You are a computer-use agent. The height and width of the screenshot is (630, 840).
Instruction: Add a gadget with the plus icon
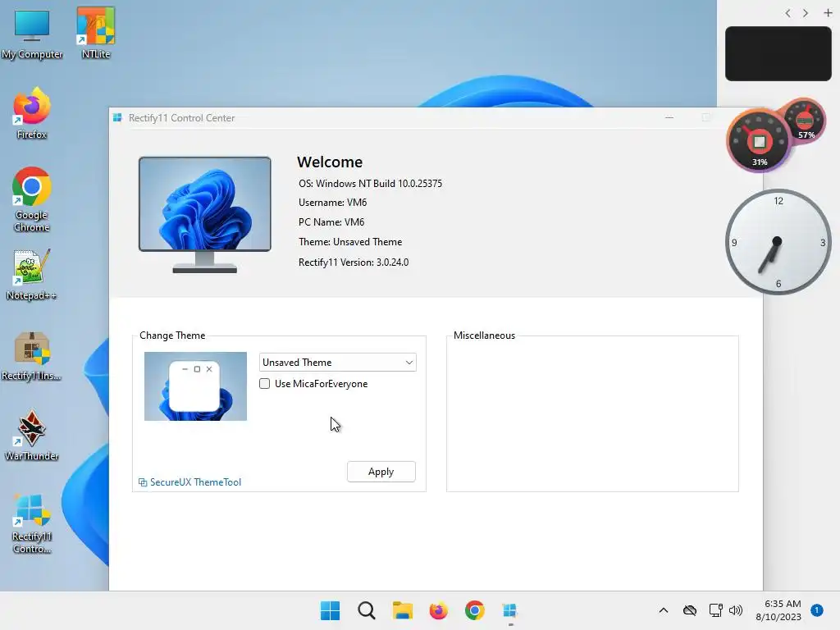828,13
